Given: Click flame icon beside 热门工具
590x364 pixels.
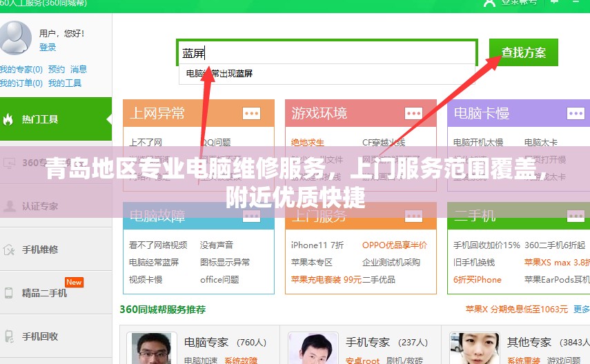Looking at the screenshot, I should [8, 119].
